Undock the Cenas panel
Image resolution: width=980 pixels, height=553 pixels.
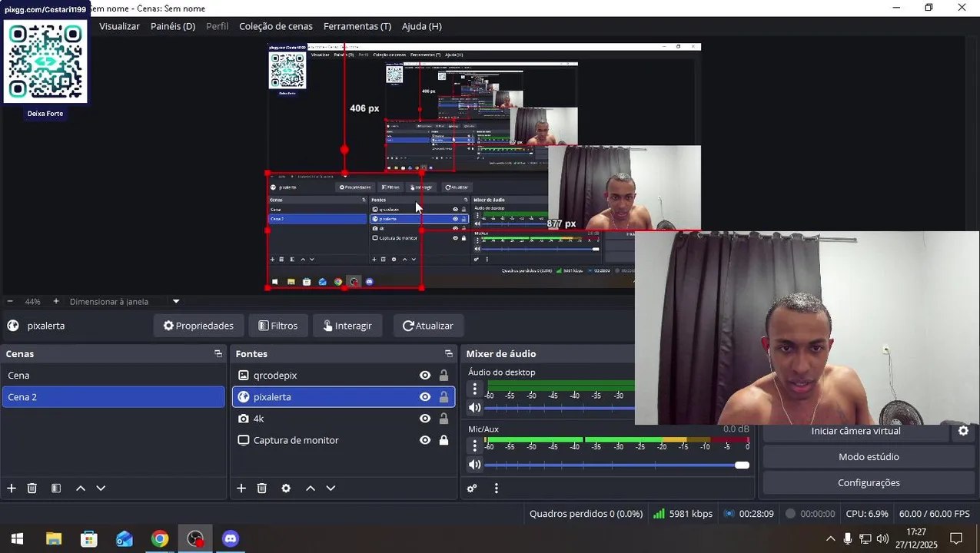point(218,354)
